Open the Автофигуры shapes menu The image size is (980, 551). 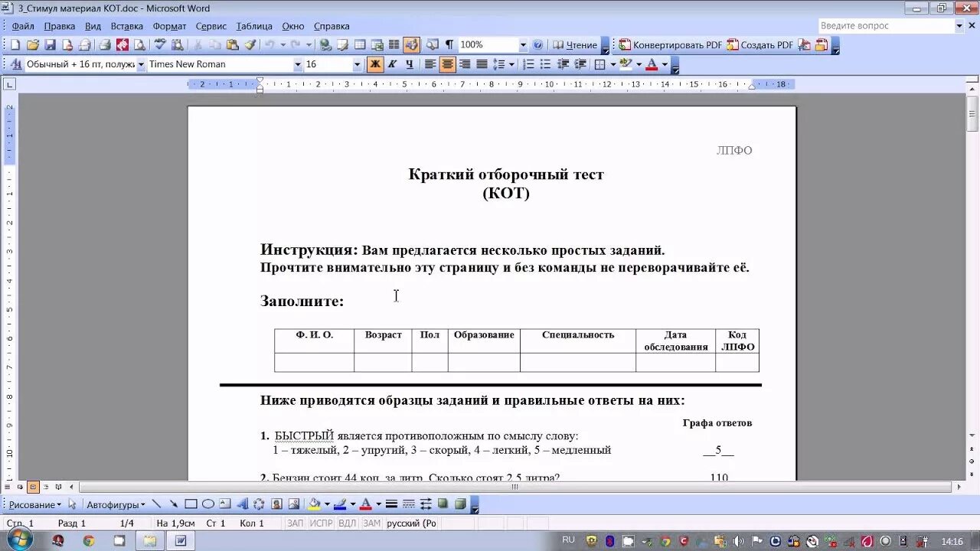(x=116, y=504)
